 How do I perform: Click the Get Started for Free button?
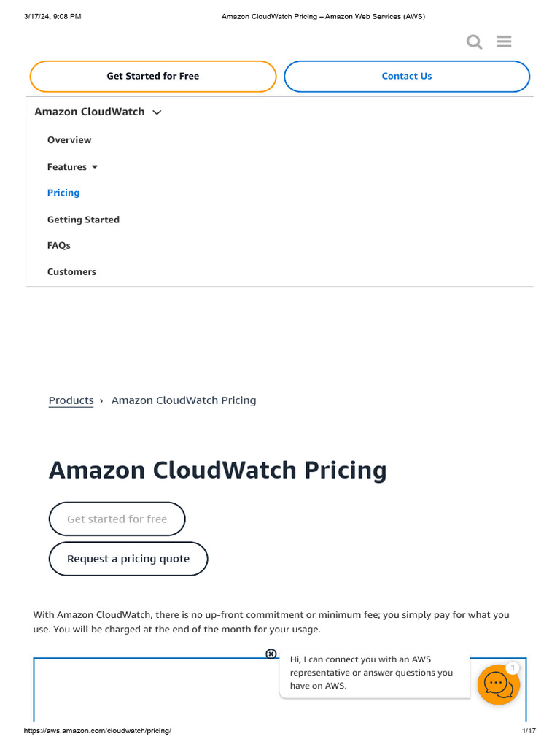(153, 76)
